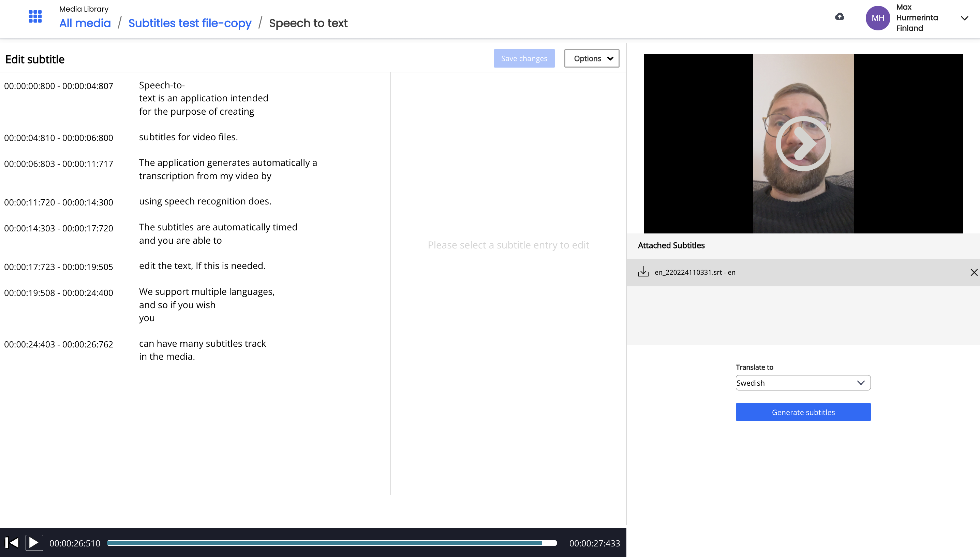Seek on the playback progress bar
This screenshot has height=557, width=980.
point(332,543)
